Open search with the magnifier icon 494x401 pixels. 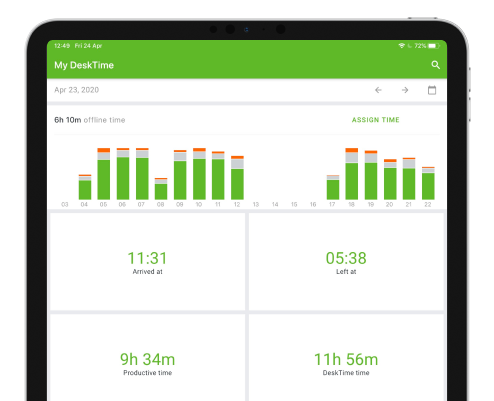pos(435,65)
